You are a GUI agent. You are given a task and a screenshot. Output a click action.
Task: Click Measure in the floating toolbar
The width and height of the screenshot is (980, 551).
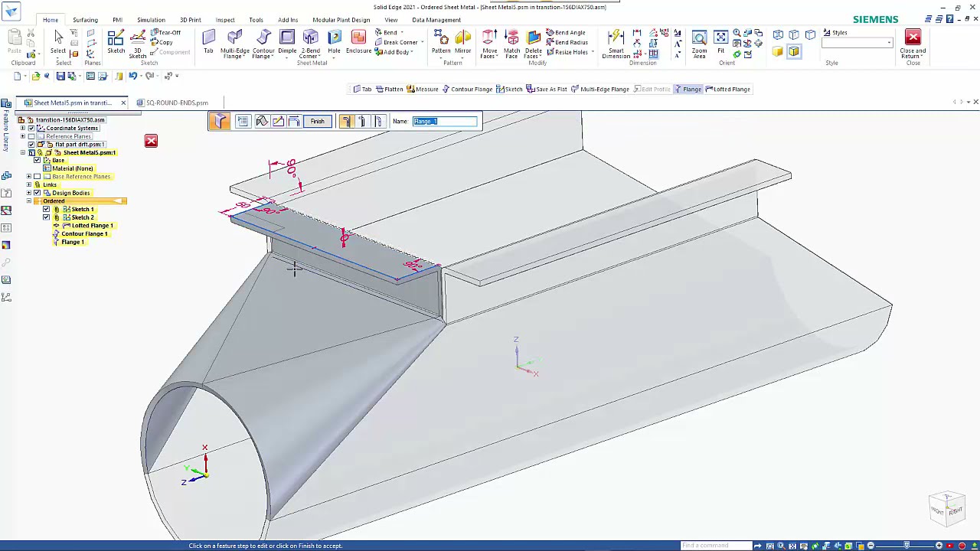423,90
